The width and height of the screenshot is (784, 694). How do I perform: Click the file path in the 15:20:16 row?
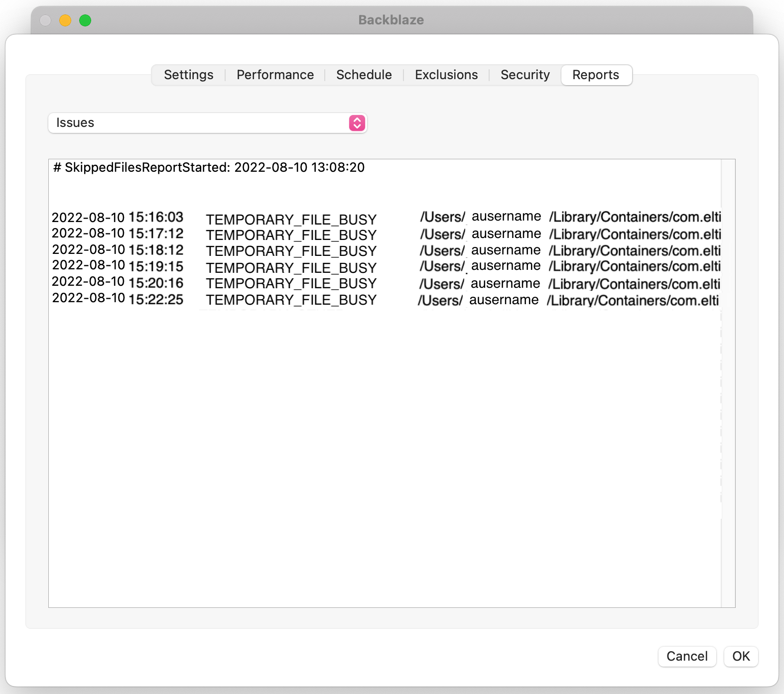(x=570, y=284)
